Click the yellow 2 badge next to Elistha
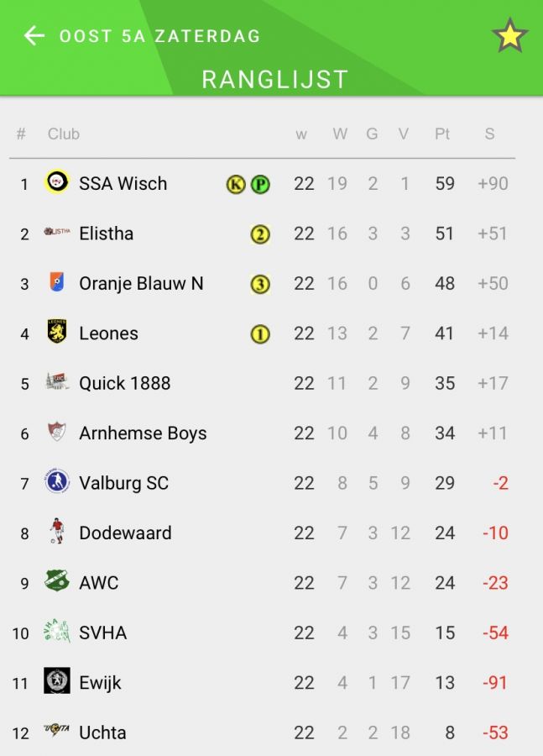543x756 pixels. click(260, 234)
